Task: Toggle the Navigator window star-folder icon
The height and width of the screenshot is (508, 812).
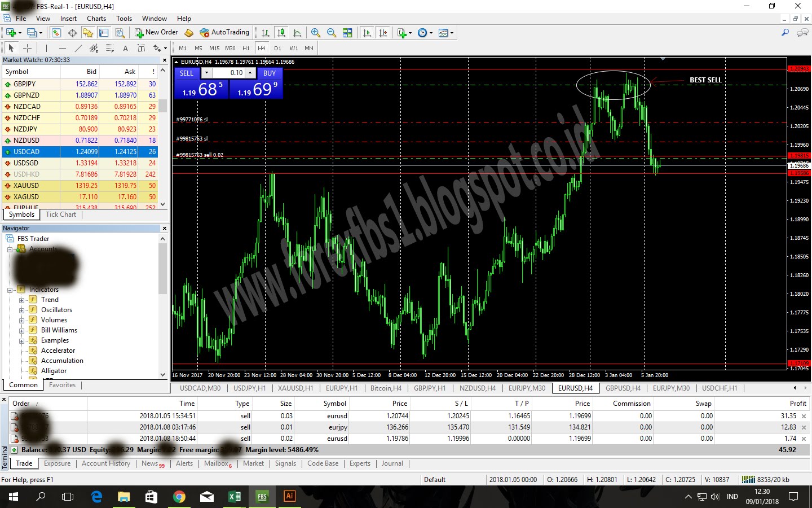Action: pyautogui.click(x=88, y=33)
